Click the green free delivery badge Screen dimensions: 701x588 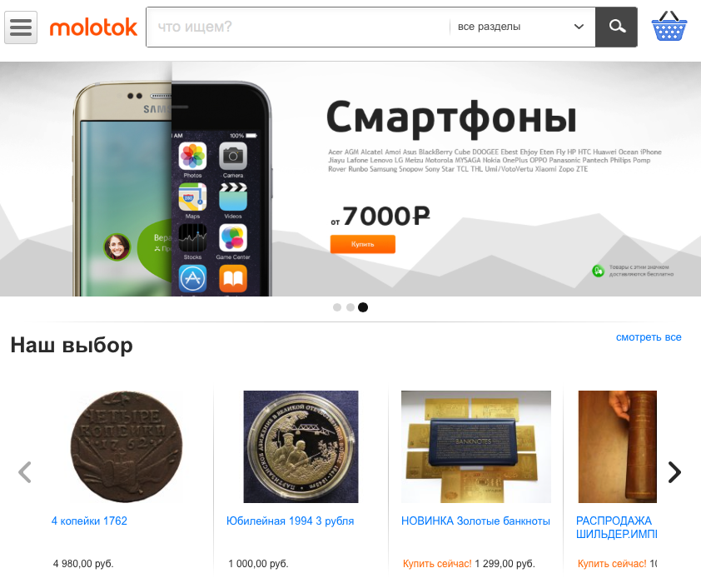[598, 271]
